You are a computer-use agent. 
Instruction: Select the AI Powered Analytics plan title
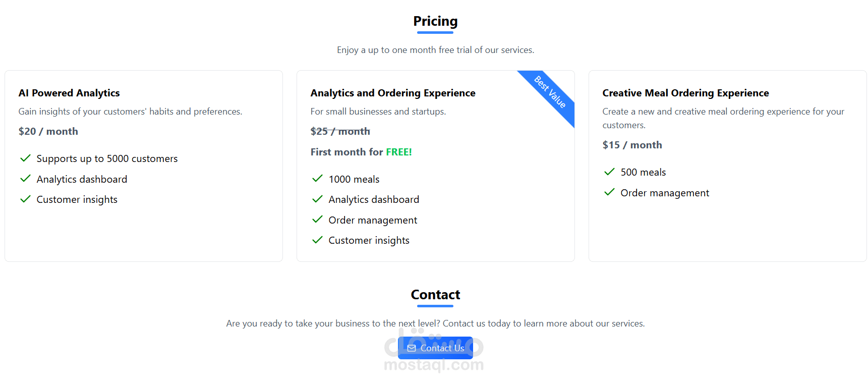click(69, 93)
